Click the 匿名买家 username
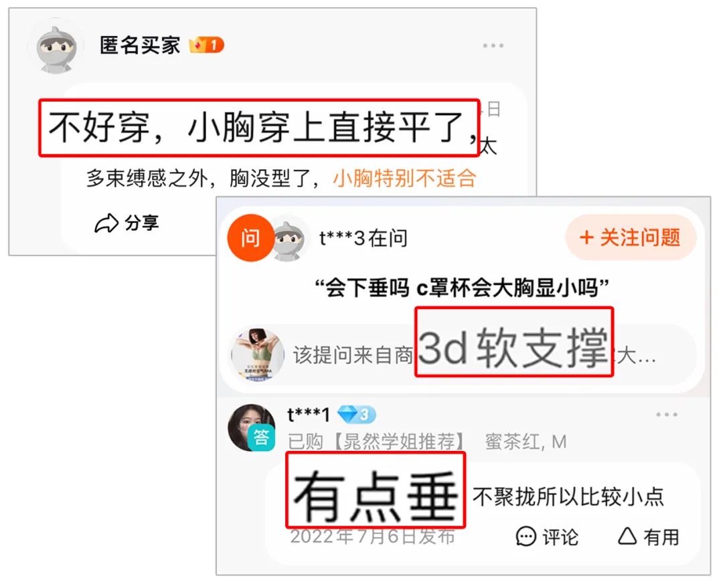 point(140,45)
